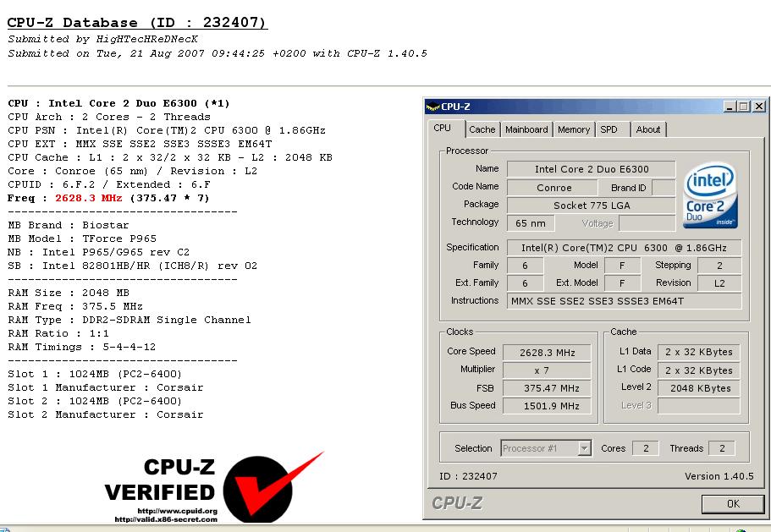
Task: Click 'RAM Type : DDR2-SDRAM Single Channel' line
Action: 129,320
